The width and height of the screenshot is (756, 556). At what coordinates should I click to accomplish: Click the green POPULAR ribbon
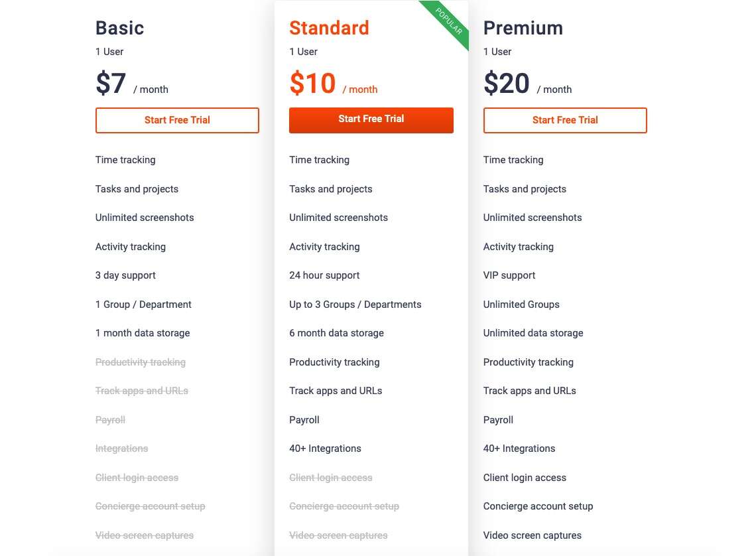448,21
